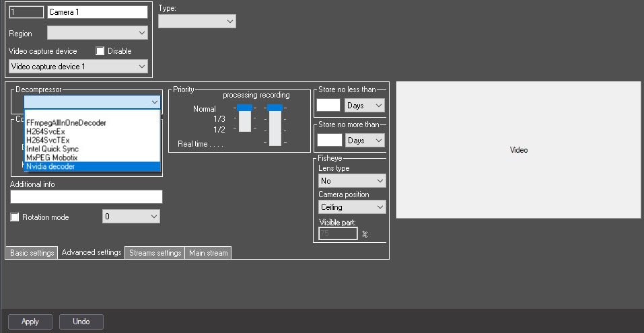Switch to the Basic settings tab

pos(32,252)
